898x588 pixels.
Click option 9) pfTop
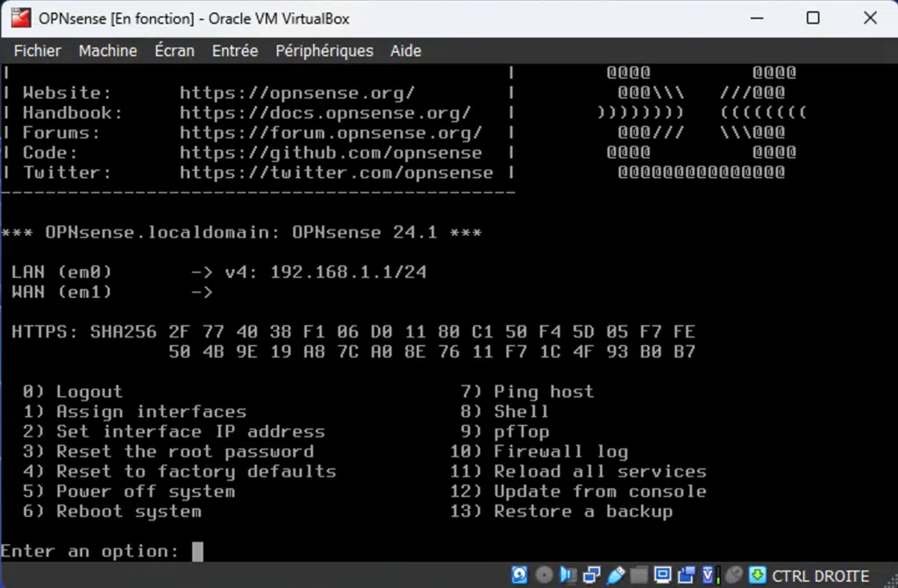(504, 432)
